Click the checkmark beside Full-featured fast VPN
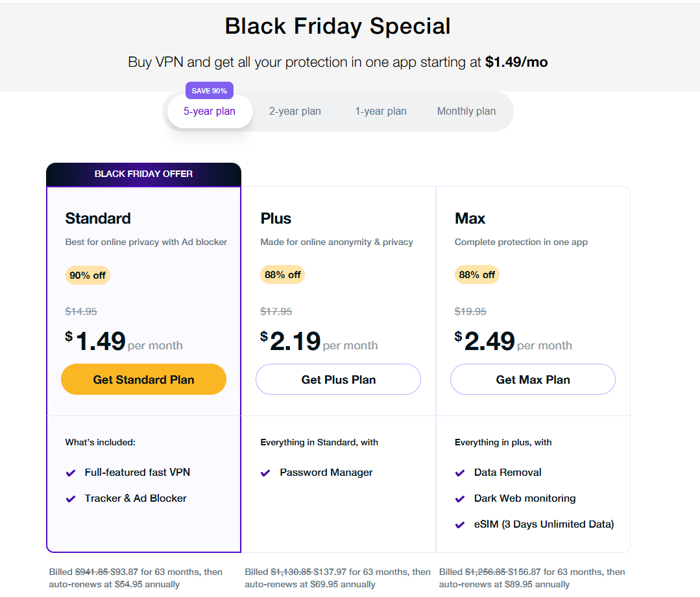The height and width of the screenshot is (597, 700). tap(71, 473)
